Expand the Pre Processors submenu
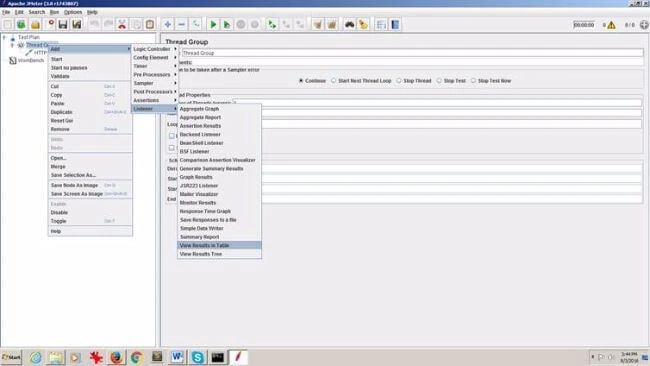Image resolution: width=650 pixels, height=366 pixels. click(155, 75)
